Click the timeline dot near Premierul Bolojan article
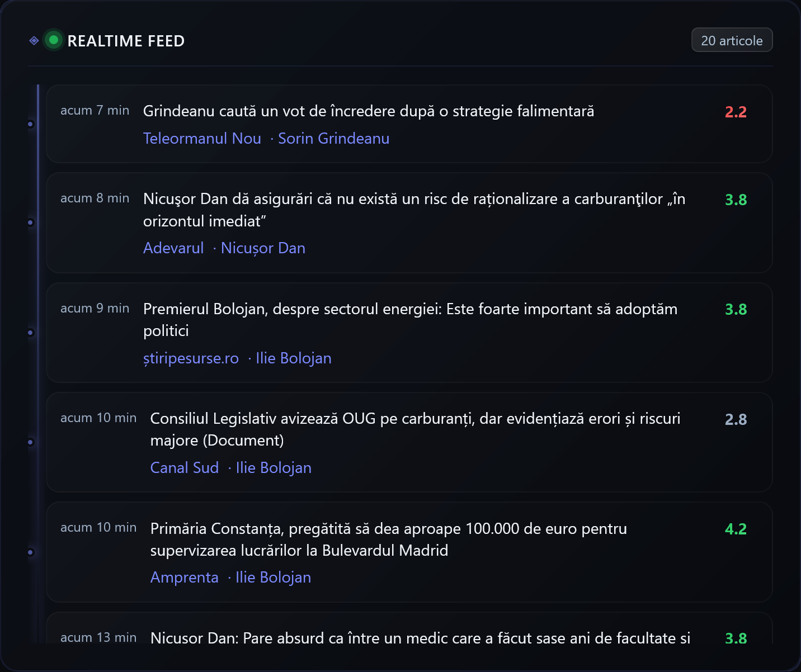 (30, 332)
